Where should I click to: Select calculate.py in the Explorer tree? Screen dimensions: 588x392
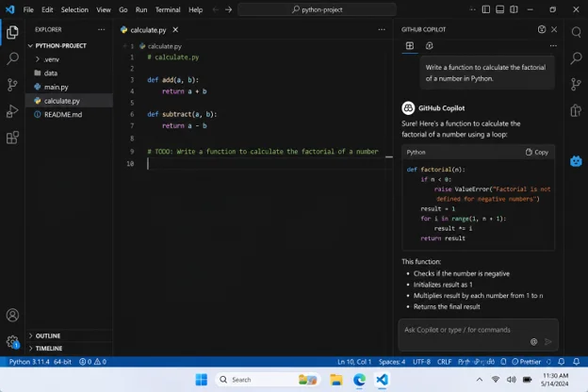point(69,101)
